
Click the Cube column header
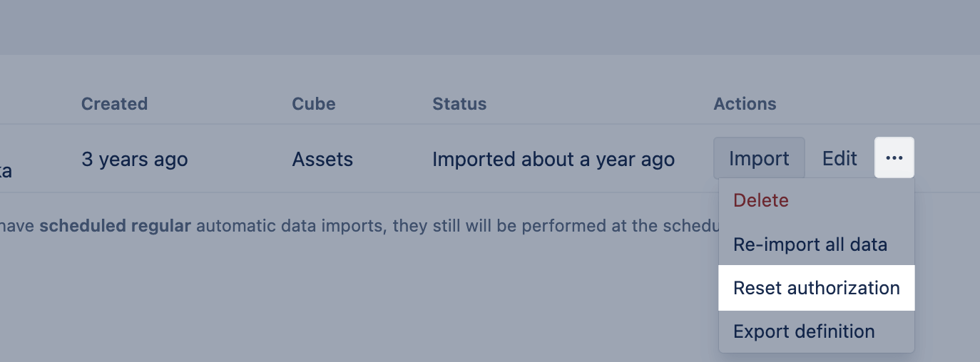coord(313,104)
